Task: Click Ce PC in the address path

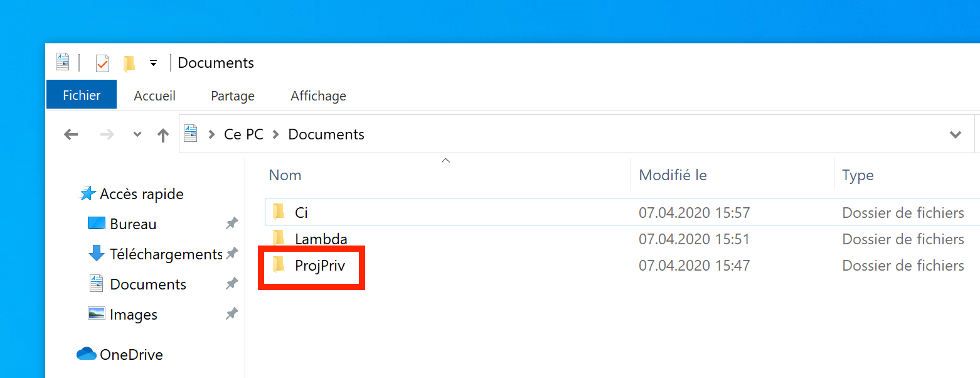Action: tap(243, 134)
